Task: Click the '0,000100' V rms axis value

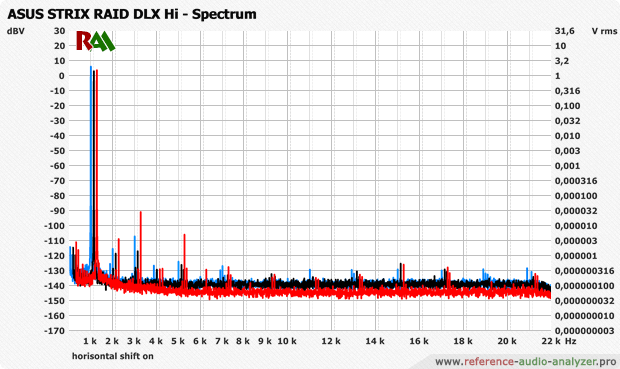Action: point(576,196)
